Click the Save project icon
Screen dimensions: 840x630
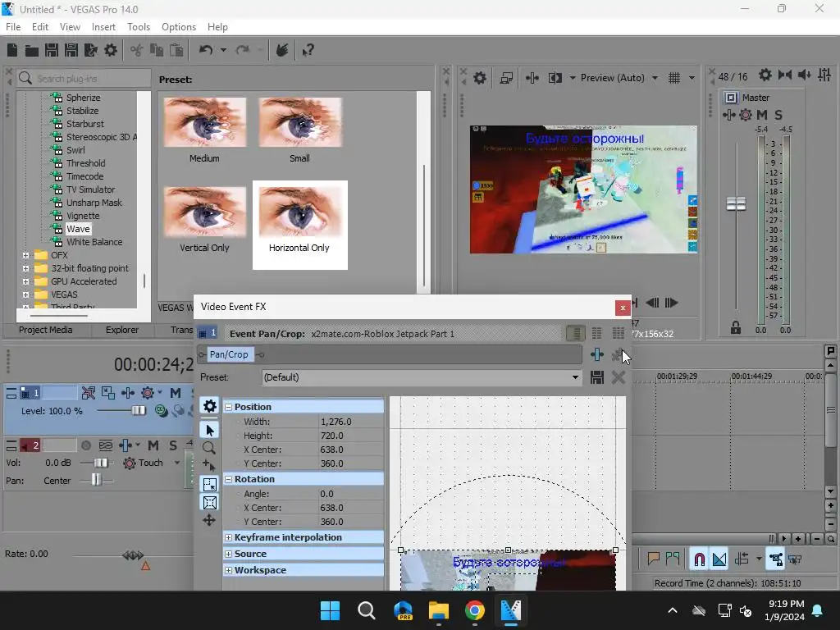52,50
